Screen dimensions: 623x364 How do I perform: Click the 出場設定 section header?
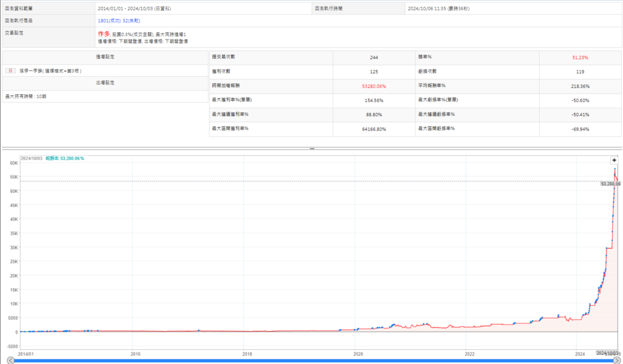(x=105, y=83)
